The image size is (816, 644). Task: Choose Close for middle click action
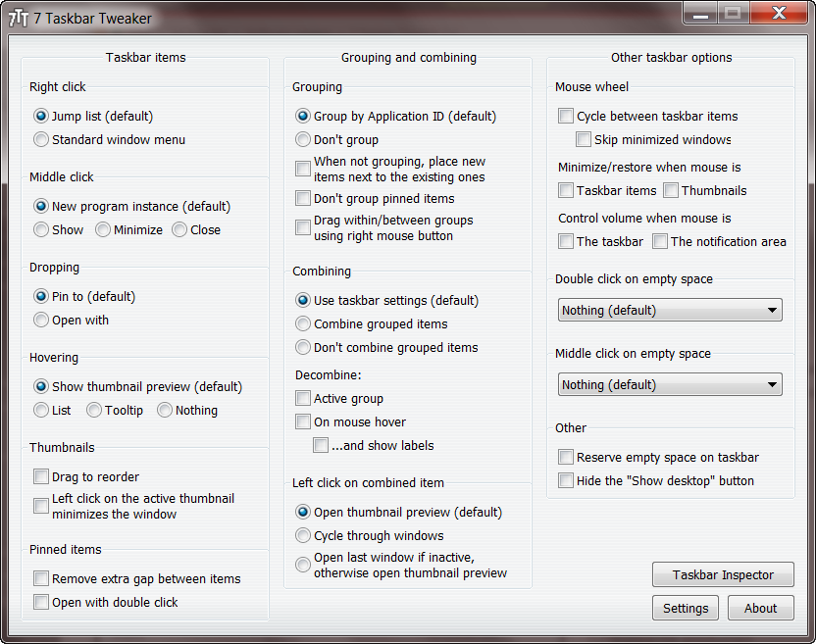[179, 230]
